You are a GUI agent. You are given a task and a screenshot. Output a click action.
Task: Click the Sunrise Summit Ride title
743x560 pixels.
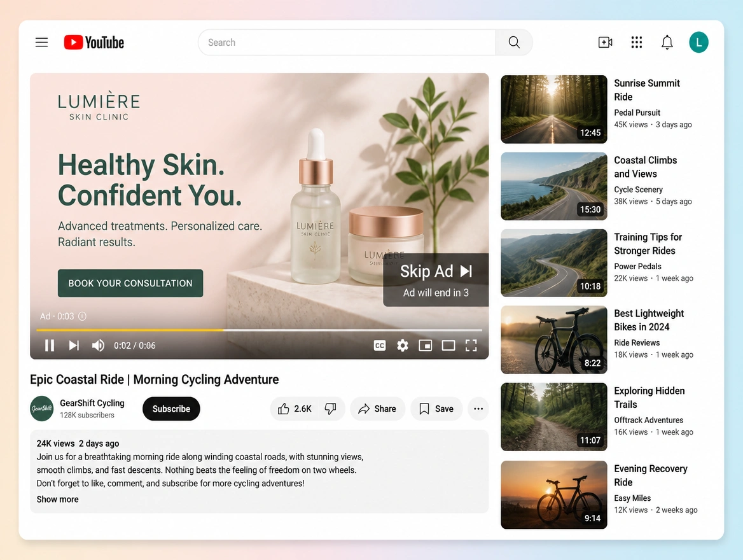[647, 90]
